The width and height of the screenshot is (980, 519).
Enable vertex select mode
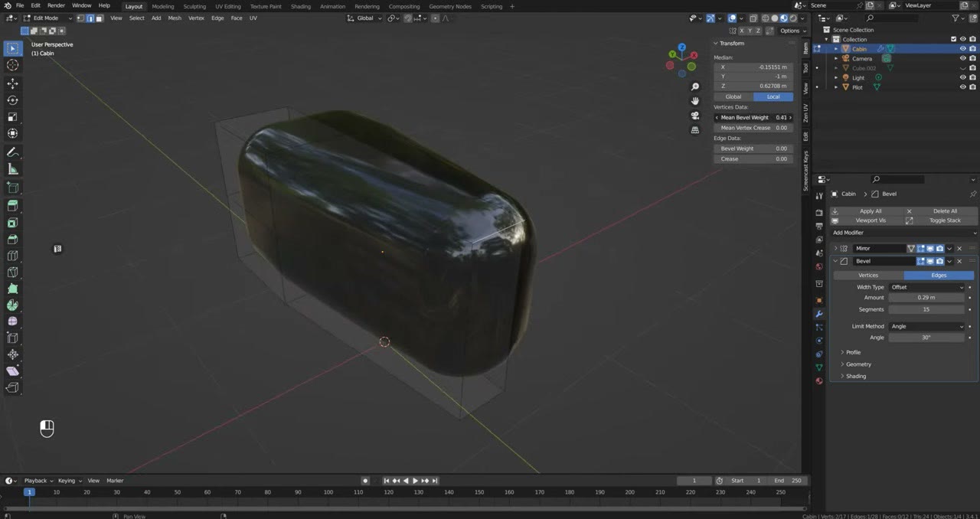tap(80, 18)
